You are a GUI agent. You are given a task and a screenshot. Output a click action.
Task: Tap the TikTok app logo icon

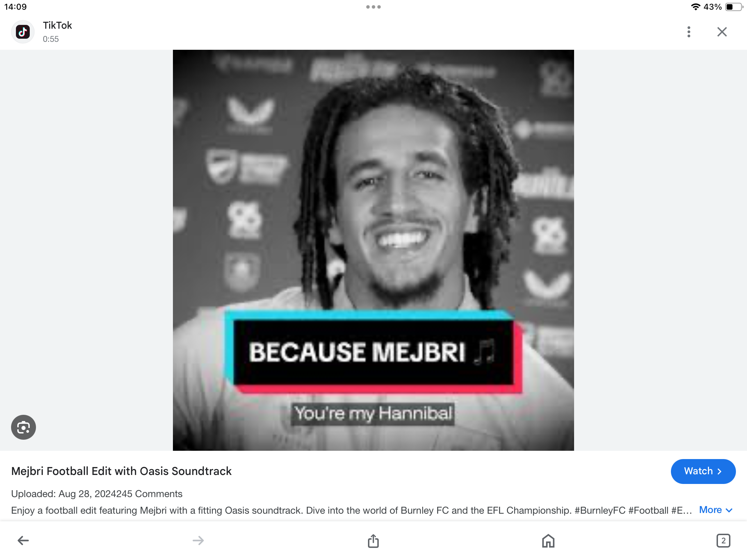pyautogui.click(x=23, y=32)
